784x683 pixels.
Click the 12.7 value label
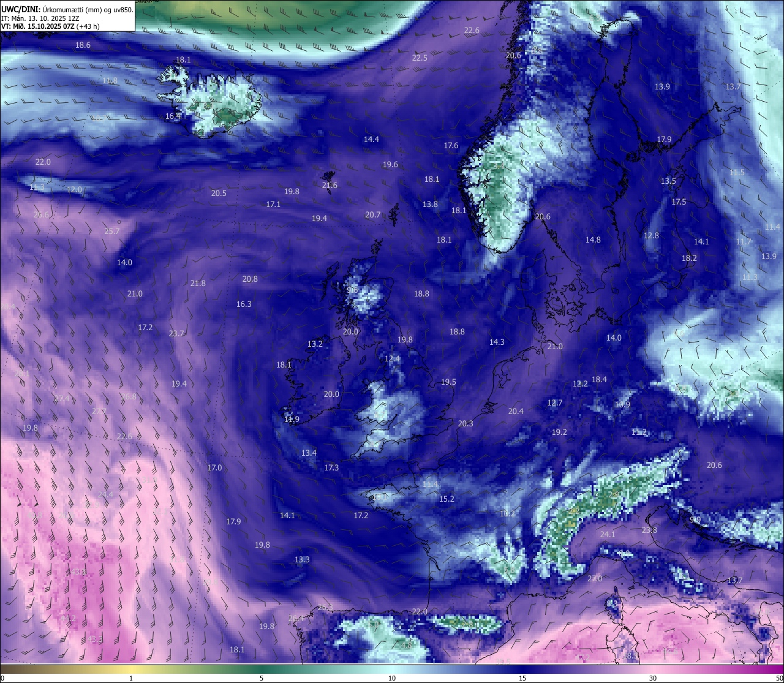pyautogui.click(x=554, y=403)
